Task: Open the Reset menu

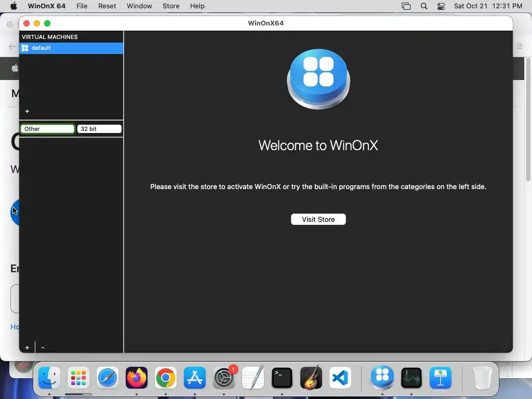Action: click(x=107, y=6)
